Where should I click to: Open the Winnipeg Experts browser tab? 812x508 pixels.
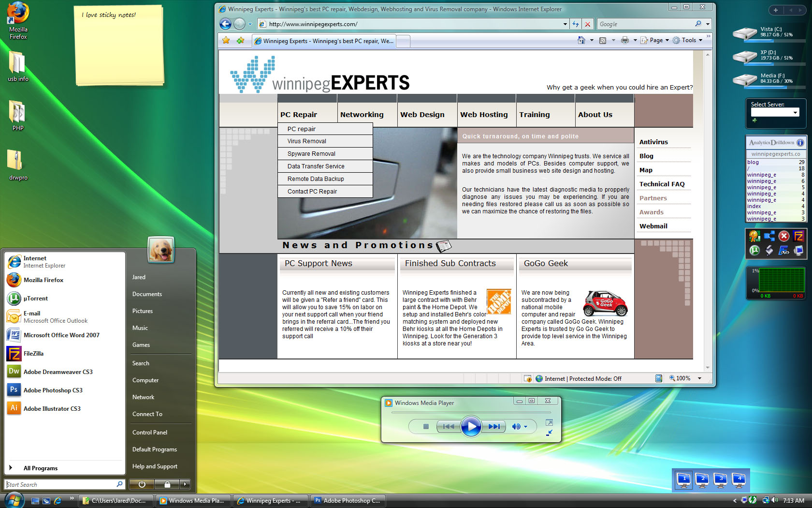(324, 41)
